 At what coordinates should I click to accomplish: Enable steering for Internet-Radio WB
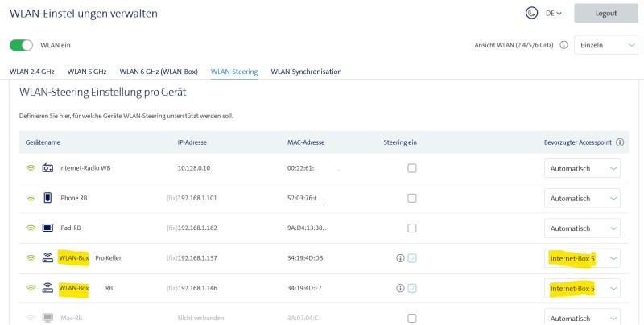[412, 168]
